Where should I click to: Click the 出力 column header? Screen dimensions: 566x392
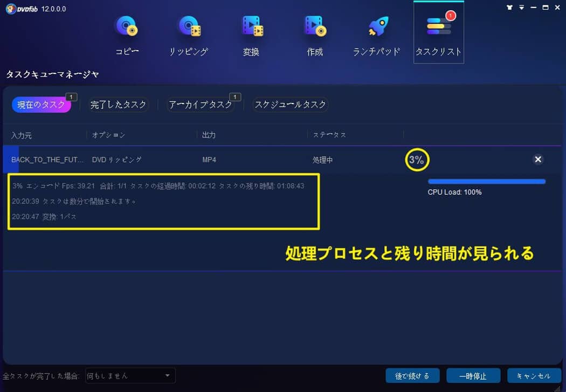[x=209, y=135]
